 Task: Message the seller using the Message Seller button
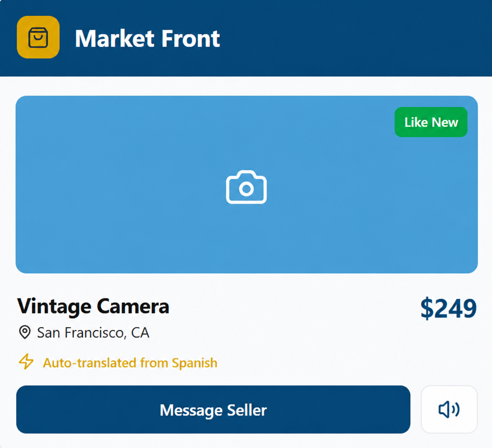click(213, 410)
